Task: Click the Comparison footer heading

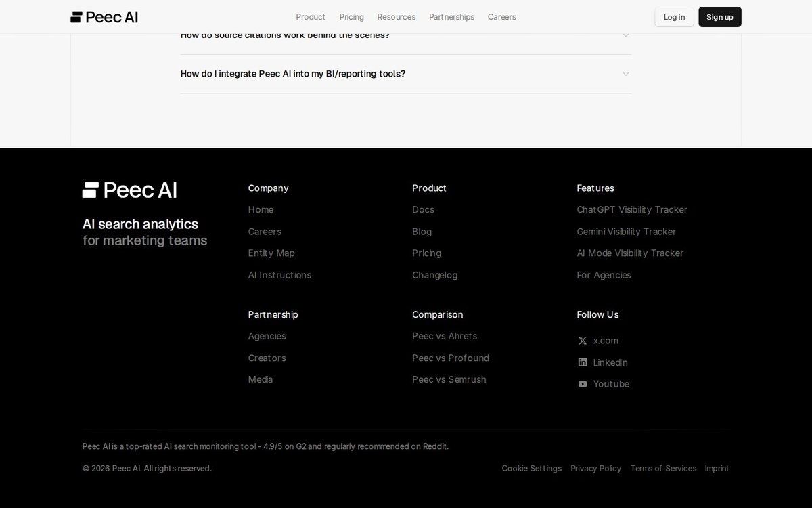Action: 438,315
